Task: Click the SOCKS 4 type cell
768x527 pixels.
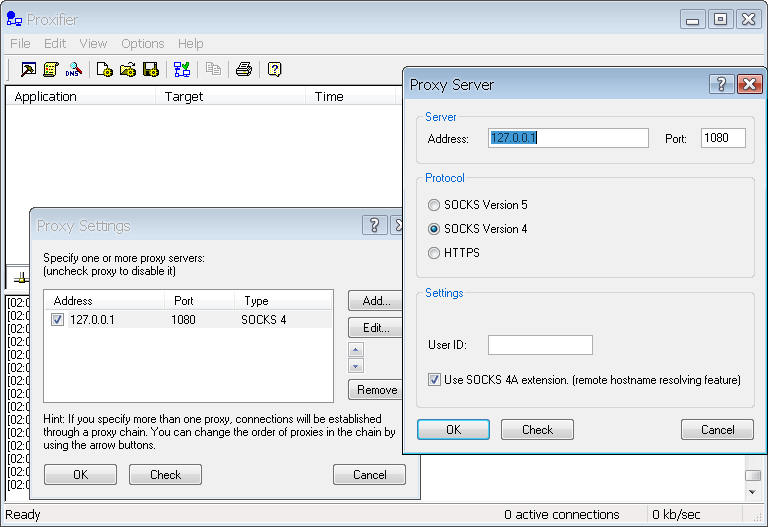Action: pyautogui.click(x=264, y=320)
